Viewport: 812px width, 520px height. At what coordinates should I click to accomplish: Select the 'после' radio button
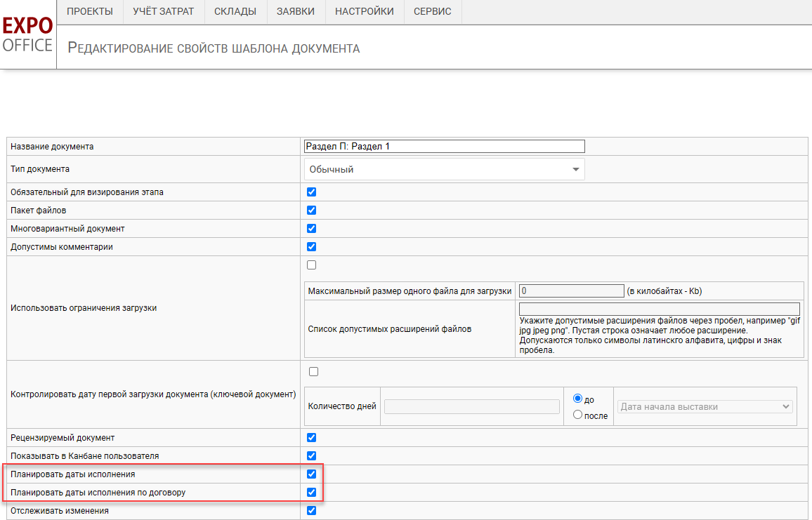pos(578,415)
